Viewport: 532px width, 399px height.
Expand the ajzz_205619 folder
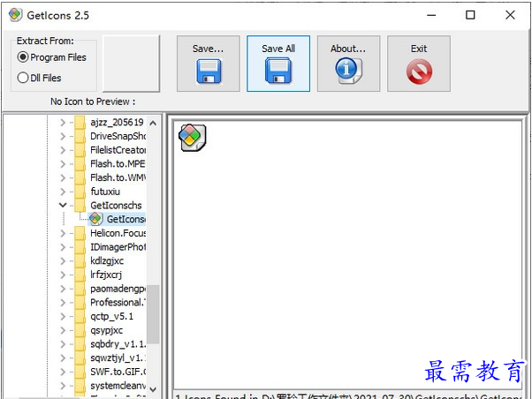63,122
